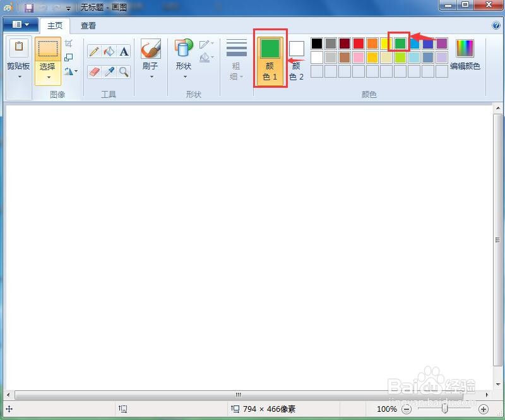Click the vertical scrollbar up arrow
The height and width of the screenshot is (420, 505).
pos(498,108)
